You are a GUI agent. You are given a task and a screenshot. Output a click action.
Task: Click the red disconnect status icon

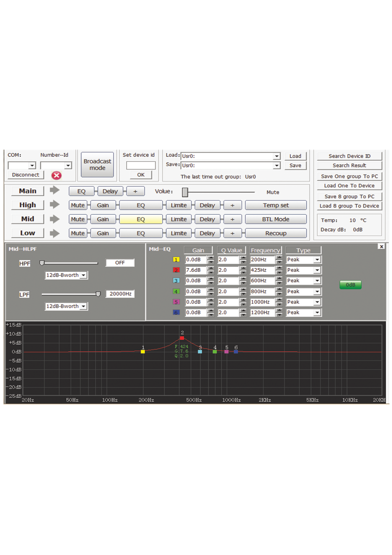point(56,175)
